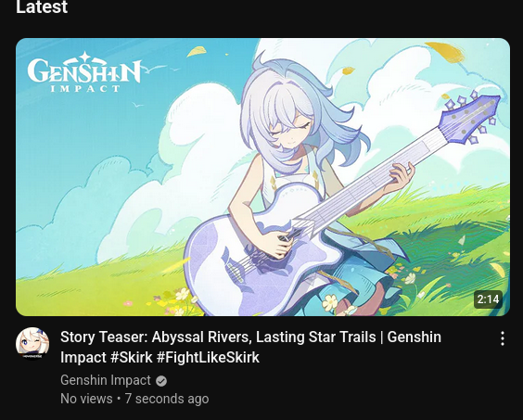The image size is (523, 420).
Task: Click the "No views" text
Action: point(87,399)
